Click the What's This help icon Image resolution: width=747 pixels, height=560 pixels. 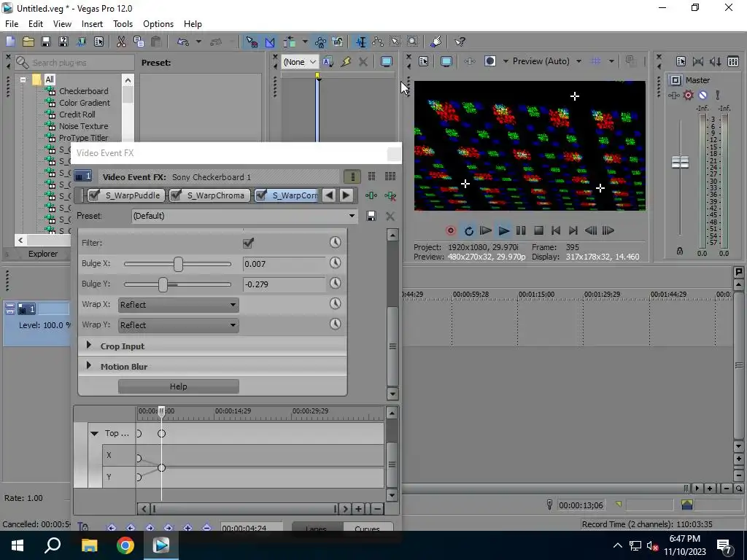click(x=460, y=42)
